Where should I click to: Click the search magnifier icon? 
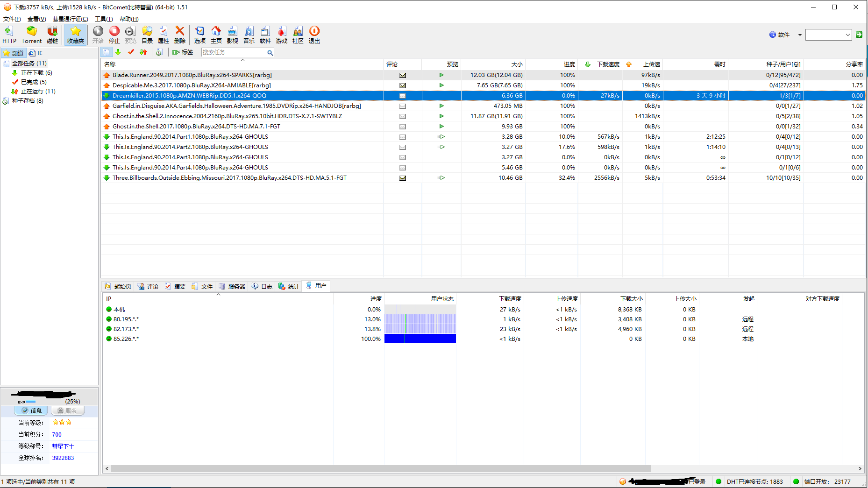pyautogui.click(x=270, y=53)
